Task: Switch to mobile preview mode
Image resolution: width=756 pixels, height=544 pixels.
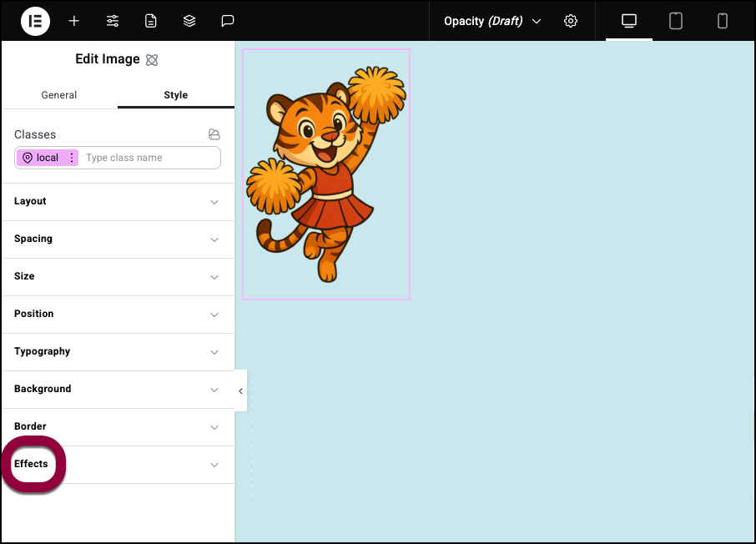Action: (x=723, y=21)
